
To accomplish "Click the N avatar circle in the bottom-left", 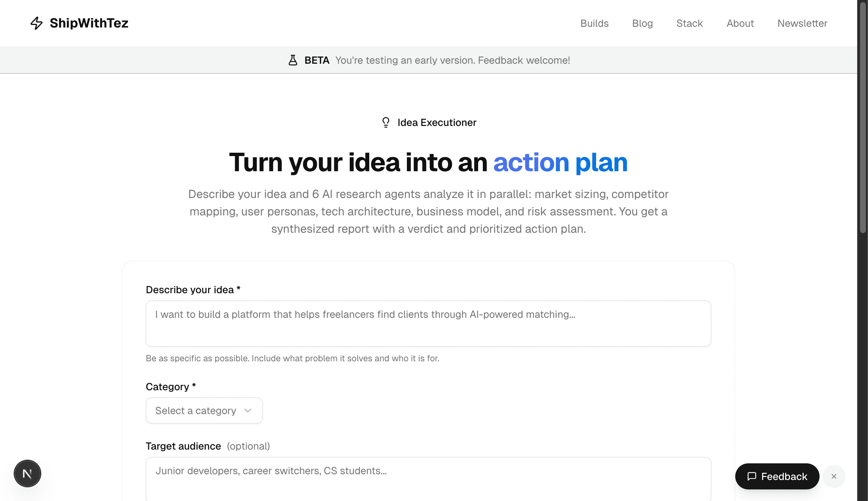I will pos(27,473).
